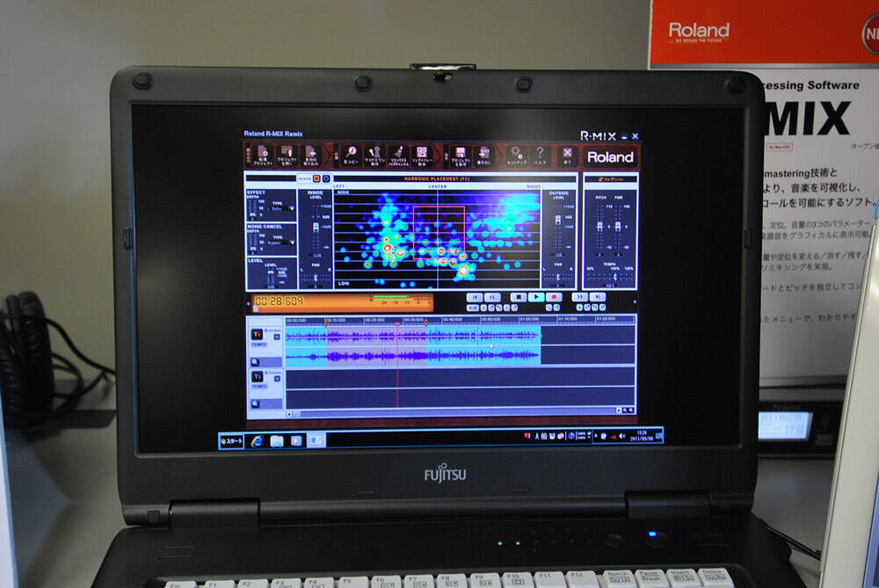Launch Internet Explorer from the taskbar
The height and width of the screenshot is (588, 879).
click(x=257, y=441)
